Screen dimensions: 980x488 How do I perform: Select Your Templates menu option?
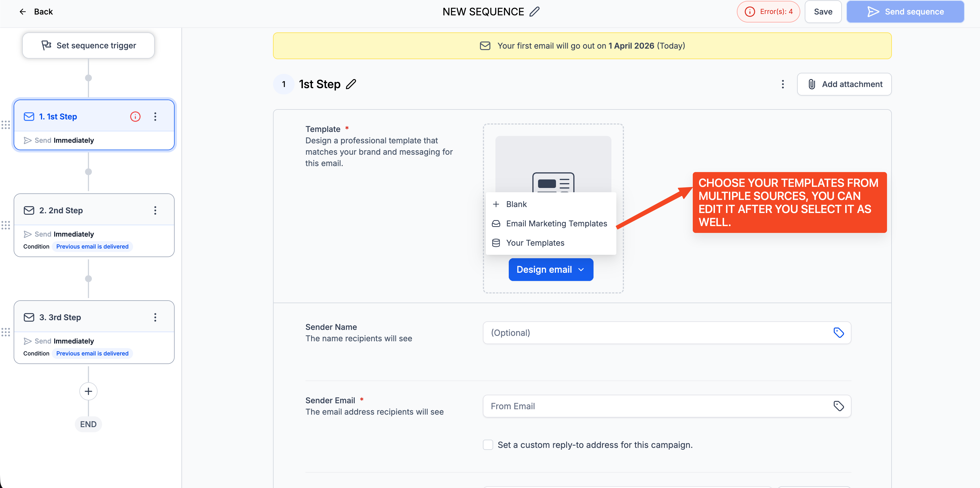[x=535, y=243]
